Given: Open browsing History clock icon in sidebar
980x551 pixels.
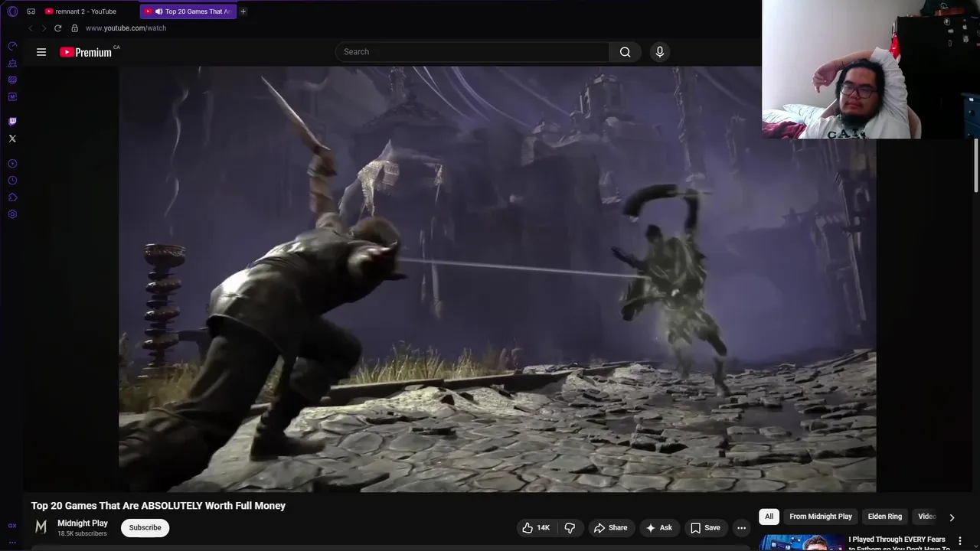Looking at the screenshot, I should click(12, 181).
